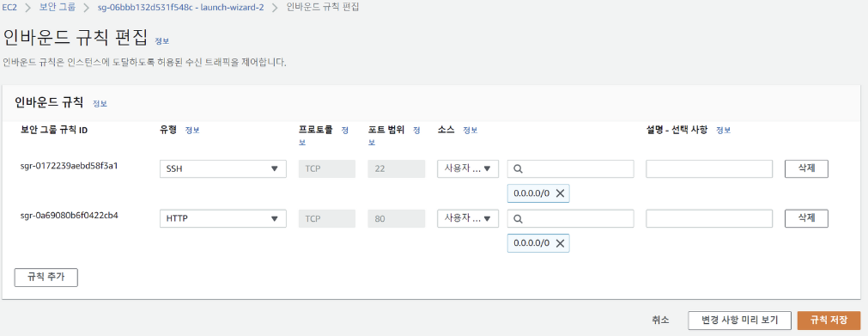Delete the SSH rule with the 삭제 button

pyautogui.click(x=806, y=168)
